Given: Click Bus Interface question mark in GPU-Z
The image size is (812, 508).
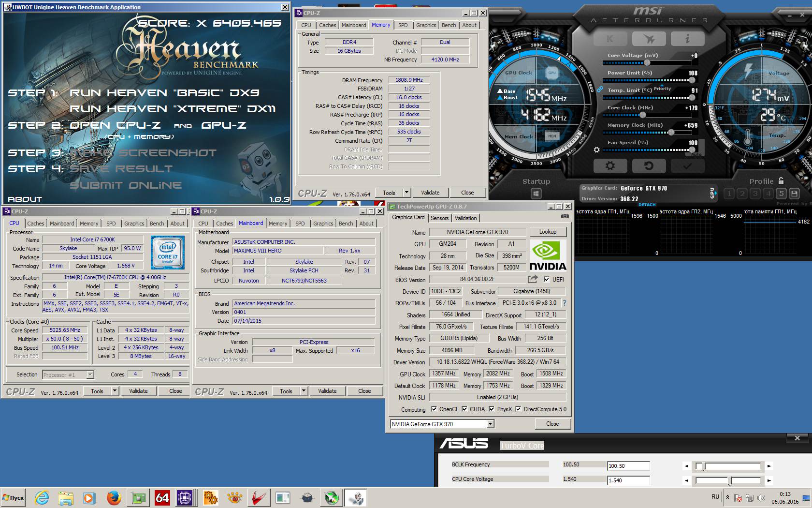Looking at the screenshot, I should pos(564,303).
